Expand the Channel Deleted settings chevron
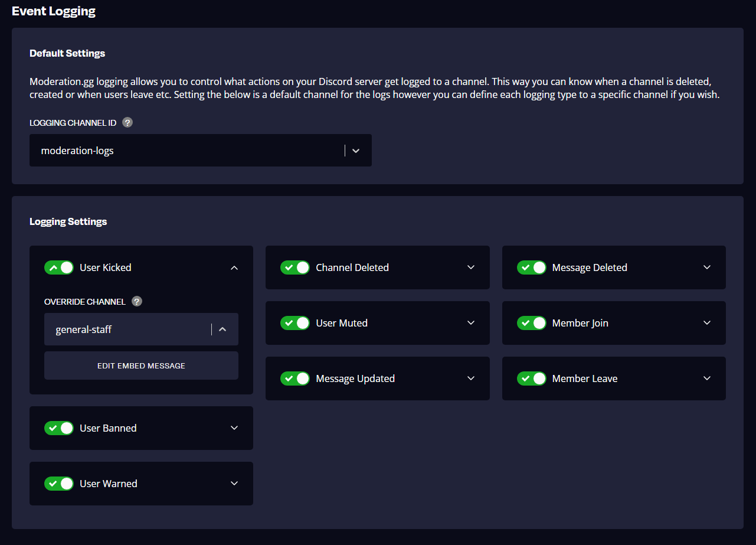Viewport: 756px width, 545px height. click(471, 267)
